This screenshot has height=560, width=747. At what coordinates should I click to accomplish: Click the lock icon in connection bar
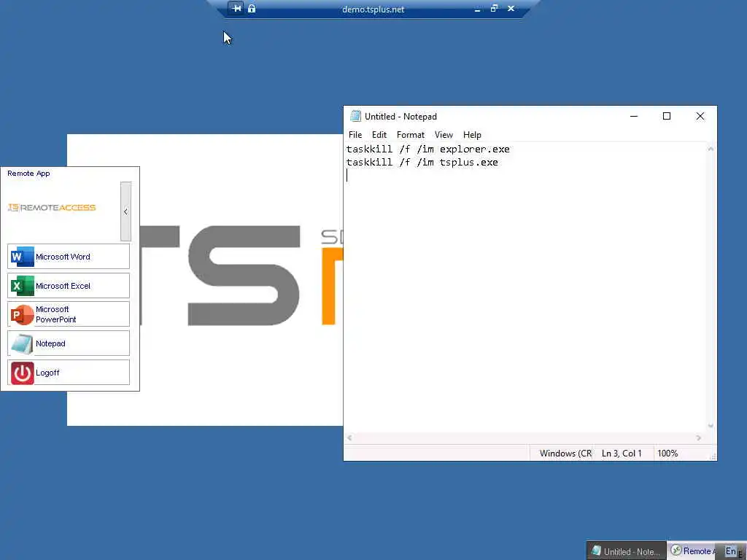252,8
